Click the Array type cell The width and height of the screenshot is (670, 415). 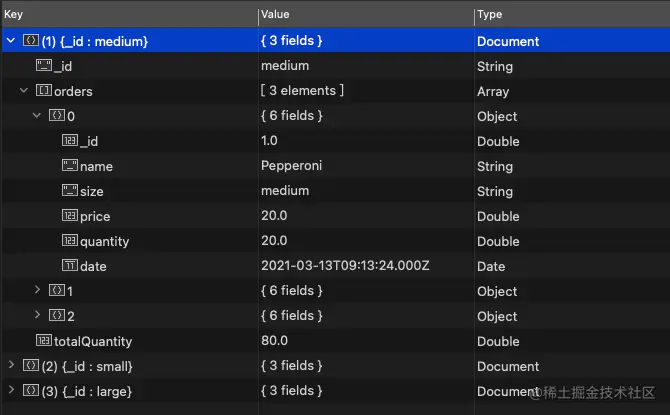click(x=493, y=91)
